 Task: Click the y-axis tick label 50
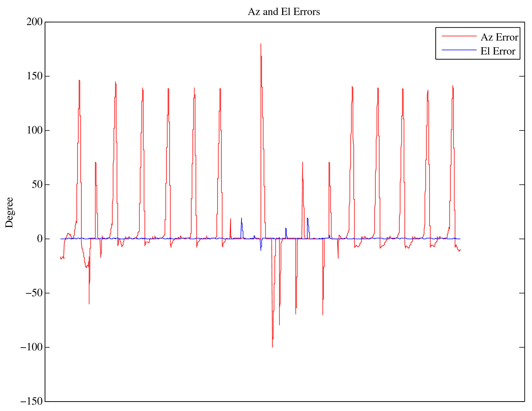click(x=37, y=184)
